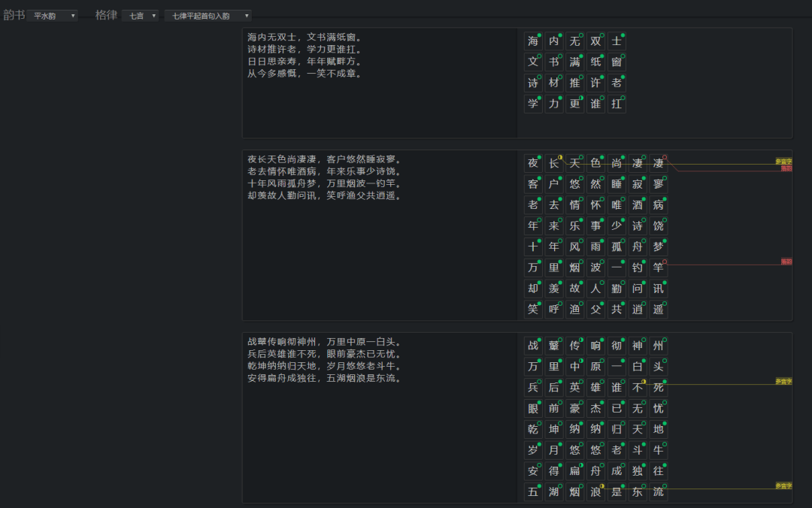
Task: Click the 海 character tile
Action: 533,41
